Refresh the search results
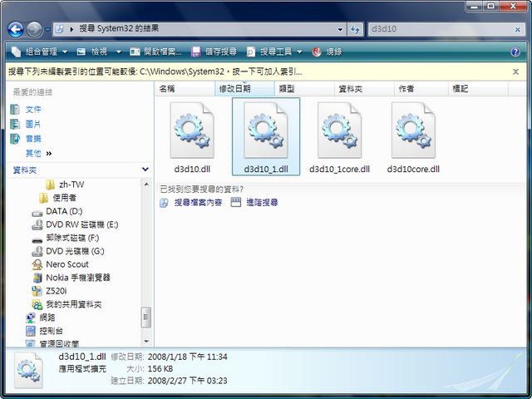The width and height of the screenshot is (532, 399). (355, 30)
